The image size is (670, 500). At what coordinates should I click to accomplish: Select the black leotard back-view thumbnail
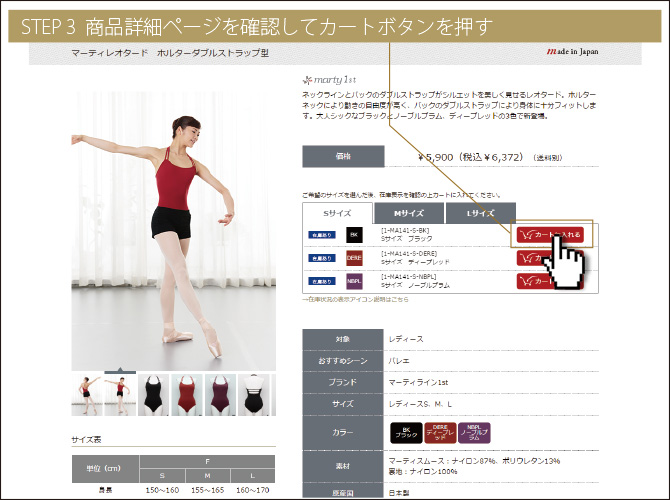pyautogui.click(x=254, y=395)
